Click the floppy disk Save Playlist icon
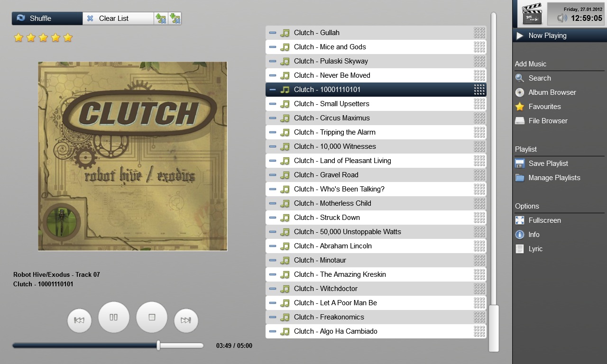This screenshot has width=607, height=364. [520, 164]
